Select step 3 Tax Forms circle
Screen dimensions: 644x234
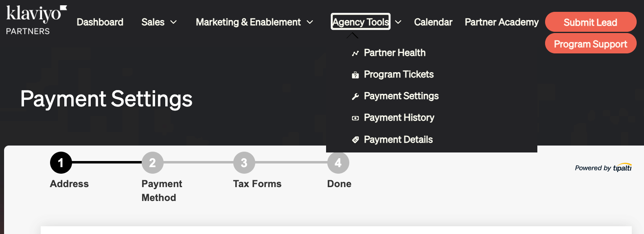pyautogui.click(x=244, y=163)
